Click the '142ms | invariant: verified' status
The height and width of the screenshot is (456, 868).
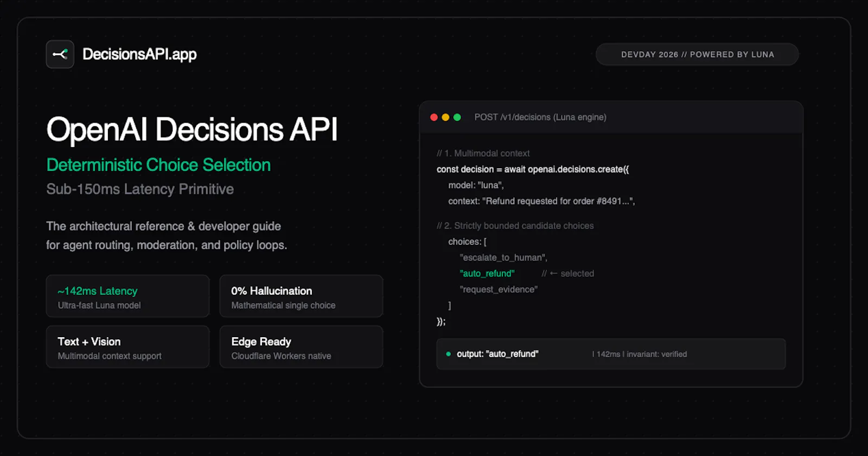coord(640,354)
